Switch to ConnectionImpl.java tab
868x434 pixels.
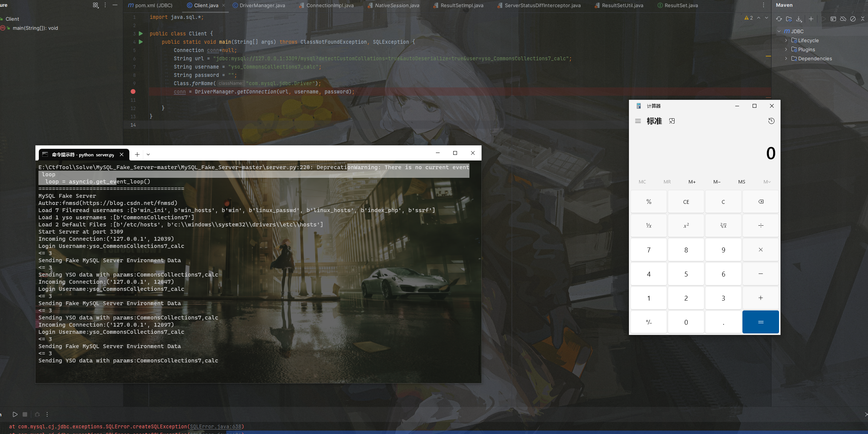coord(327,5)
